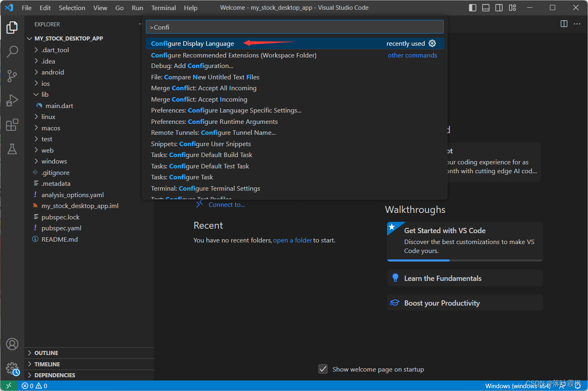Select Remote Tunnels: Configure Tunnel Name...

point(295,133)
